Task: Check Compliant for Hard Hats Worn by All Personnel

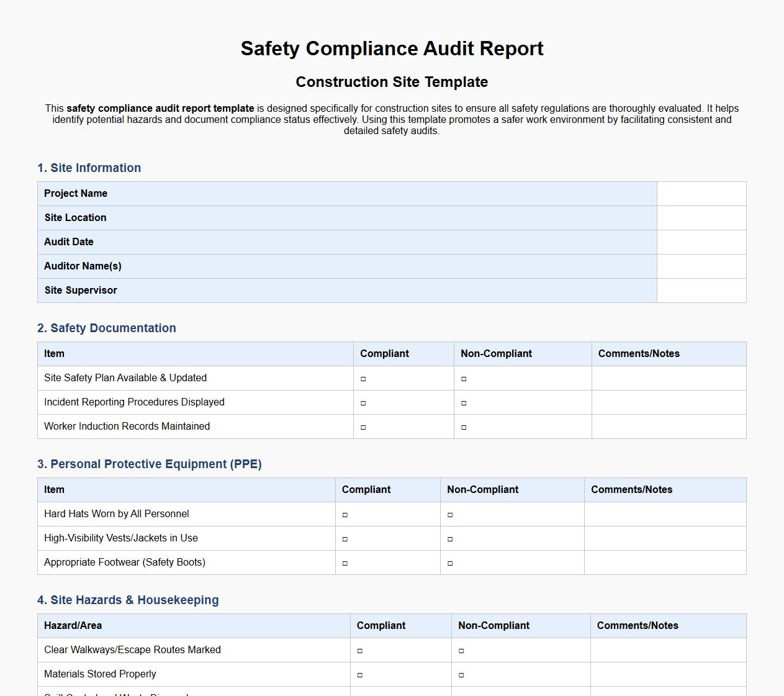Action: [344, 514]
